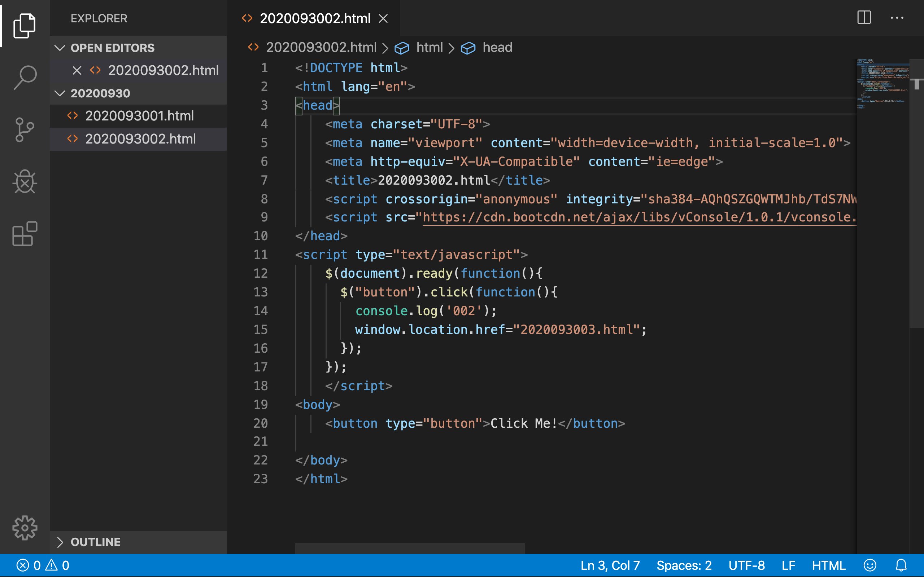Open 2020093001.html in file tree
The image size is (924, 577).
pos(139,116)
